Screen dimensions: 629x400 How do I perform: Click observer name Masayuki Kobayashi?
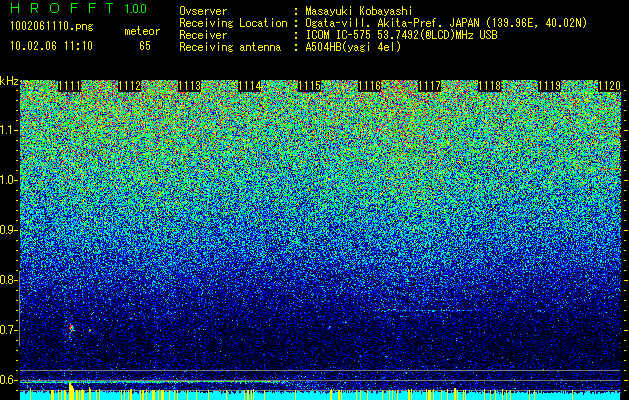click(359, 11)
